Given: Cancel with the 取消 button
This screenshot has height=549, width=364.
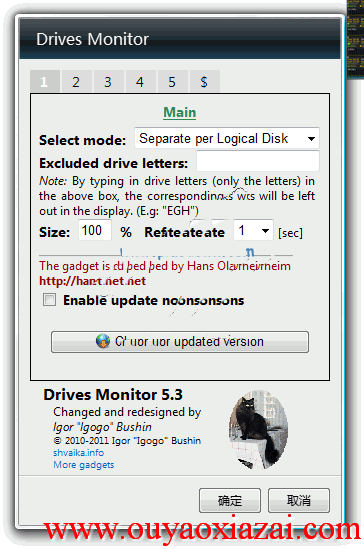Looking at the screenshot, I should pyautogui.click(x=299, y=500).
